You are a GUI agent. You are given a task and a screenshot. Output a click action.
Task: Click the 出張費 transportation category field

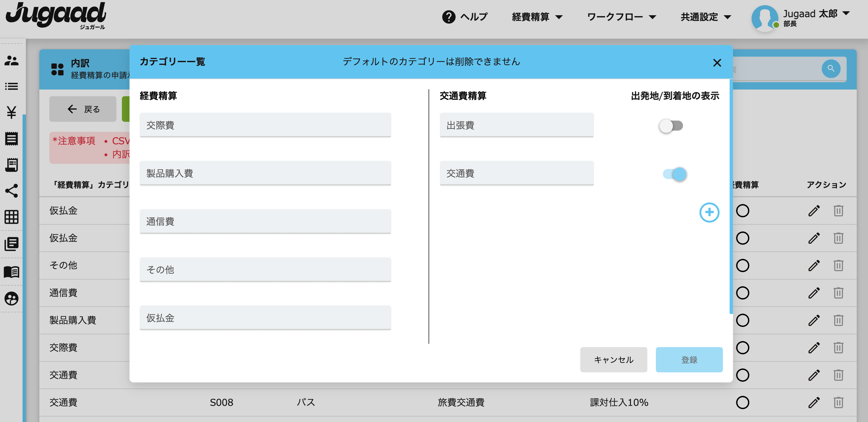coord(517,125)
